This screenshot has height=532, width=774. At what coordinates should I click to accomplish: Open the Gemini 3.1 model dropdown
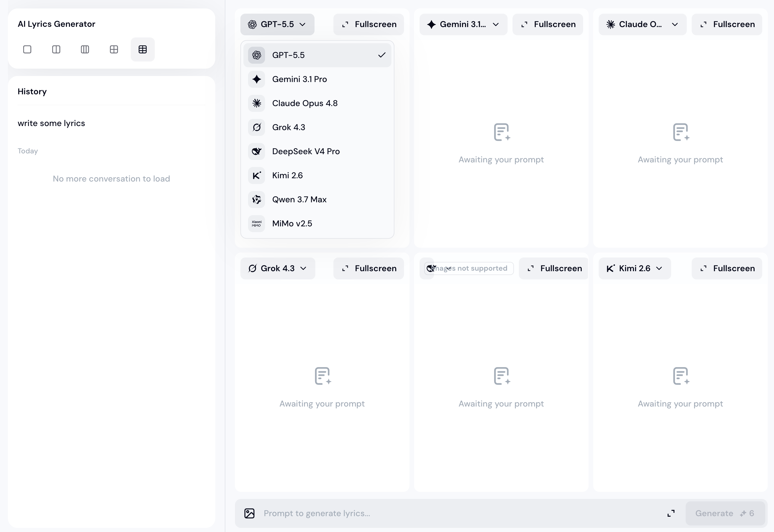point(463,24)
